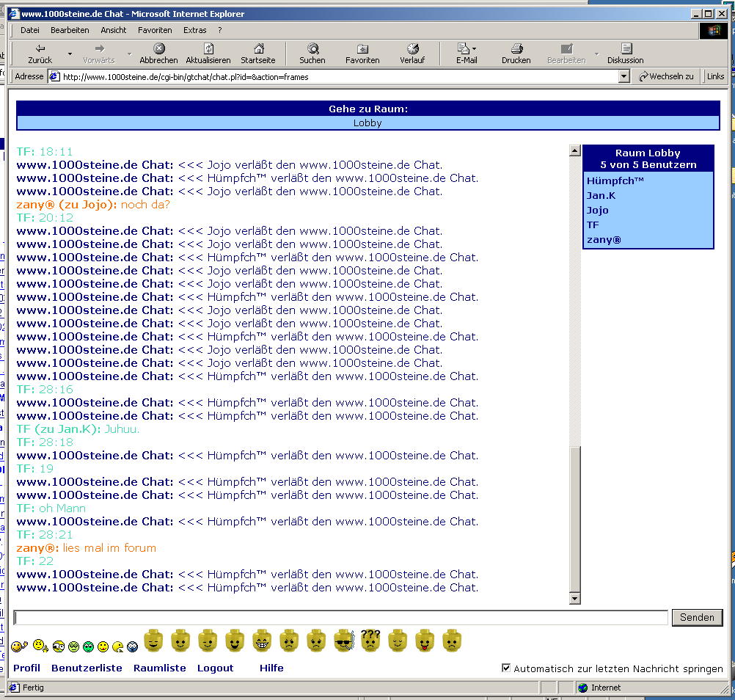Click the Senden button
The image size is (735, 700).
(x=697, y=617)
